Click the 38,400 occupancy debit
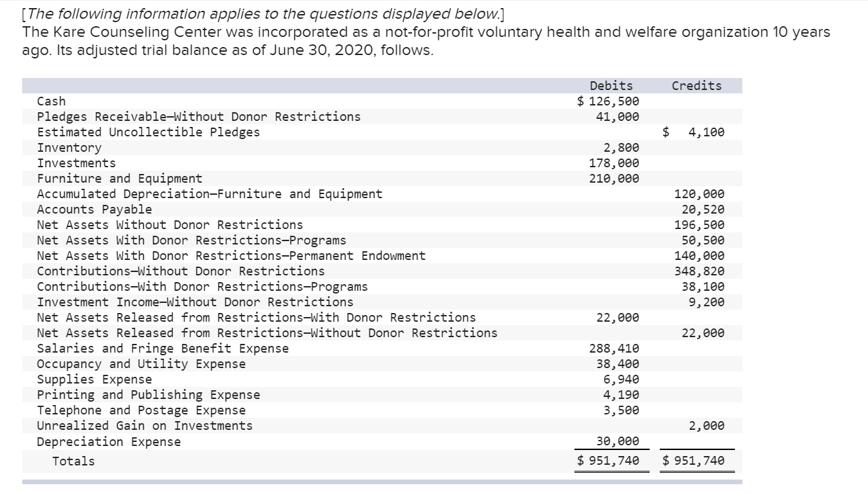Viewport: 868px width, 493px height. point(617,364)
